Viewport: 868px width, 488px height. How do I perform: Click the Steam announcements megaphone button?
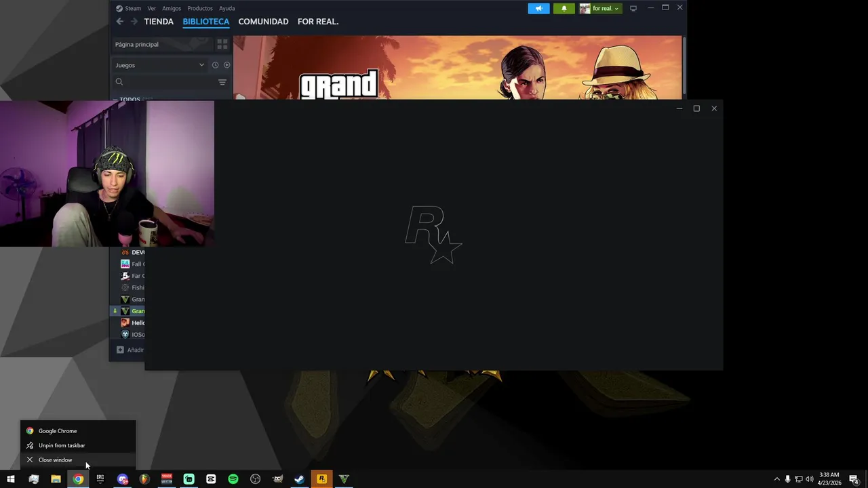tap(538, 8)
